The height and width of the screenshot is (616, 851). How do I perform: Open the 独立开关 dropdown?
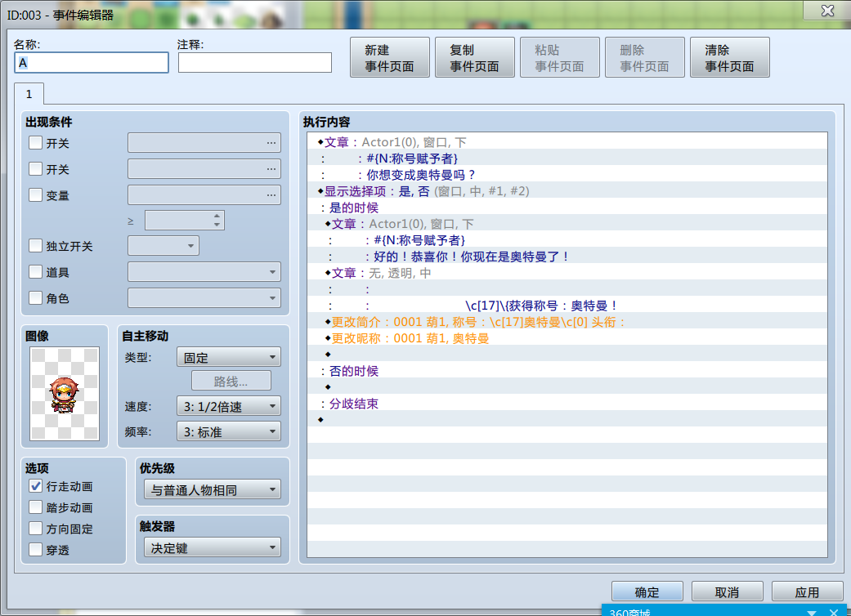coord(163,246)
